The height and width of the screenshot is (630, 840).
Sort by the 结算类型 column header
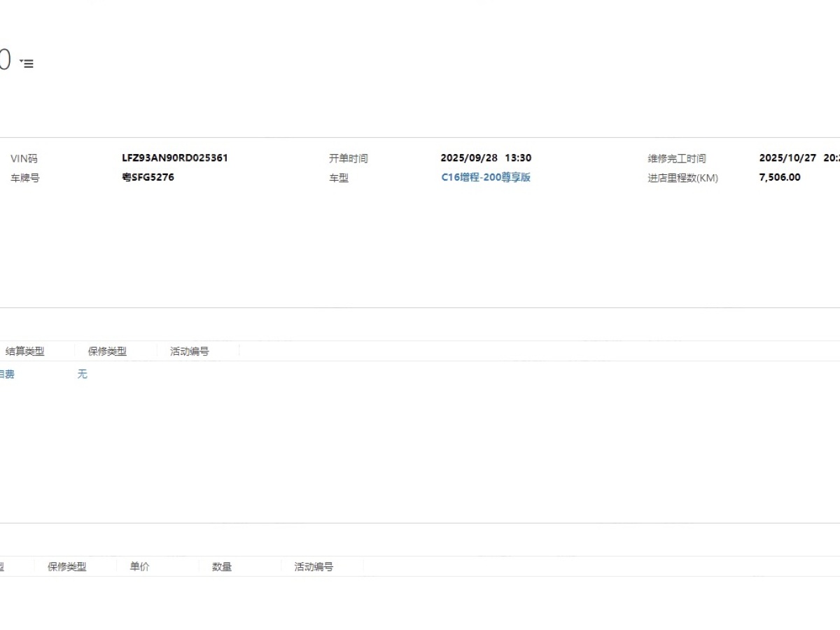click(25, 351)
